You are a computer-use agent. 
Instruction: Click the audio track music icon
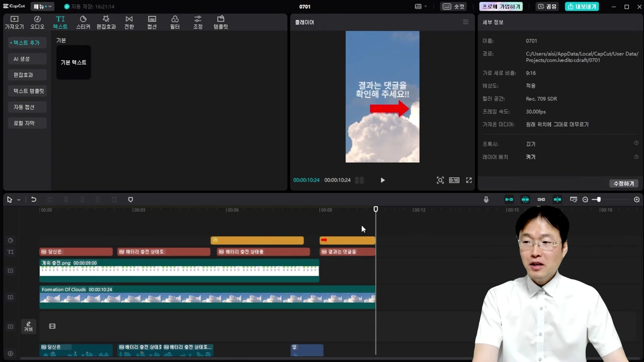(11, 353)
